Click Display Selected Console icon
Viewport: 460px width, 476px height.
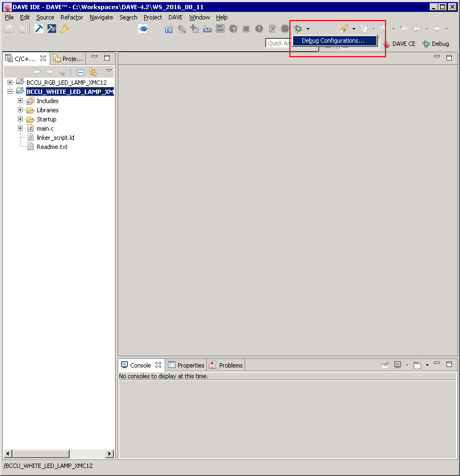(397, 365)
